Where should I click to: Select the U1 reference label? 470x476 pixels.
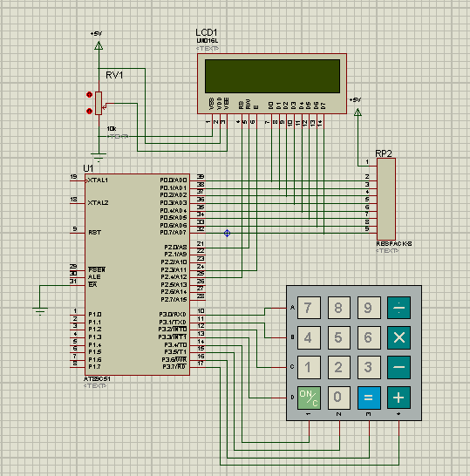88,168
